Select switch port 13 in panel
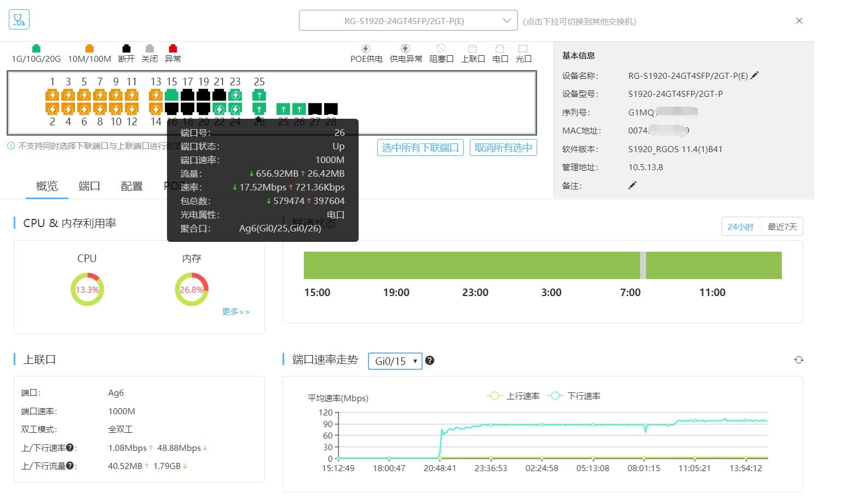This screenshot has width=841, height=504. [x=155, y=95]
